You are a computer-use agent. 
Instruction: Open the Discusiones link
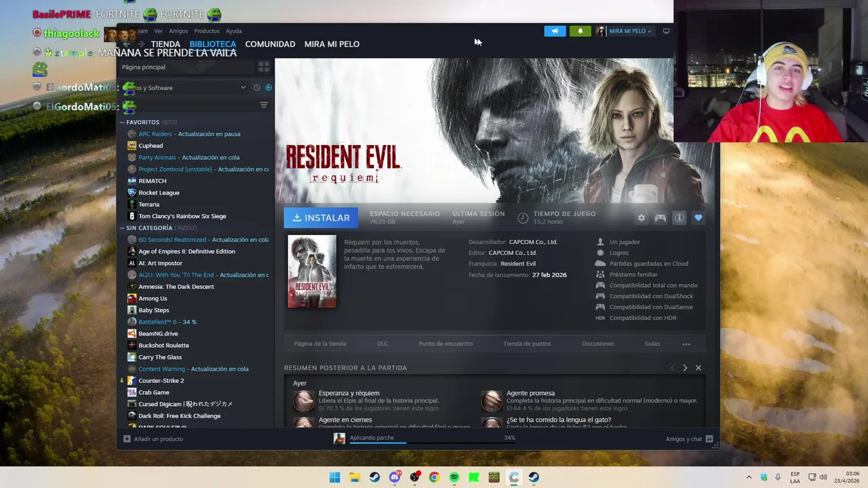click(598, 344)
